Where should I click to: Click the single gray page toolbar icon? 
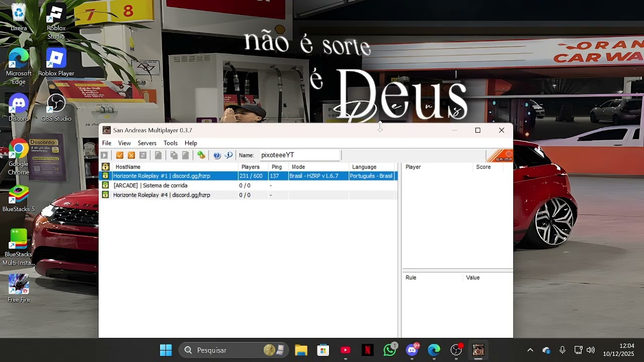(158, 155)
